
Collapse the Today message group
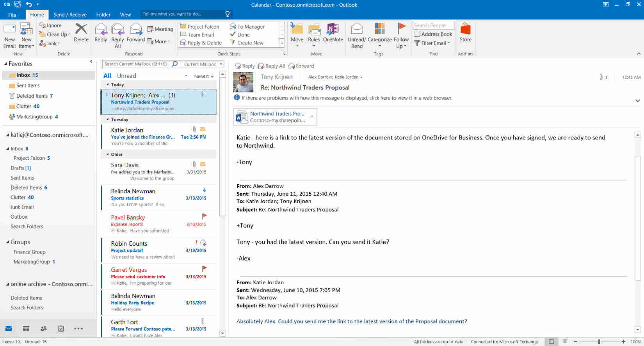(108, 84)
